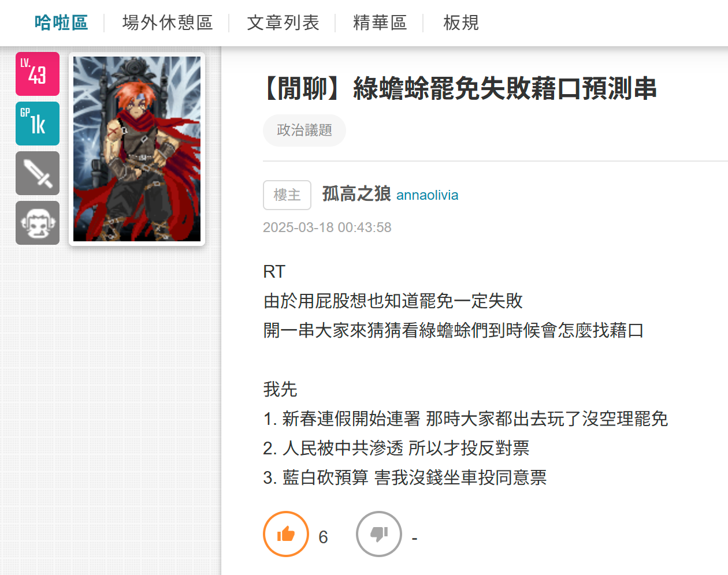This screenshot has width=728, height=575.
Task: Open the monkey face badge icon
Action: tap(38, 223)
